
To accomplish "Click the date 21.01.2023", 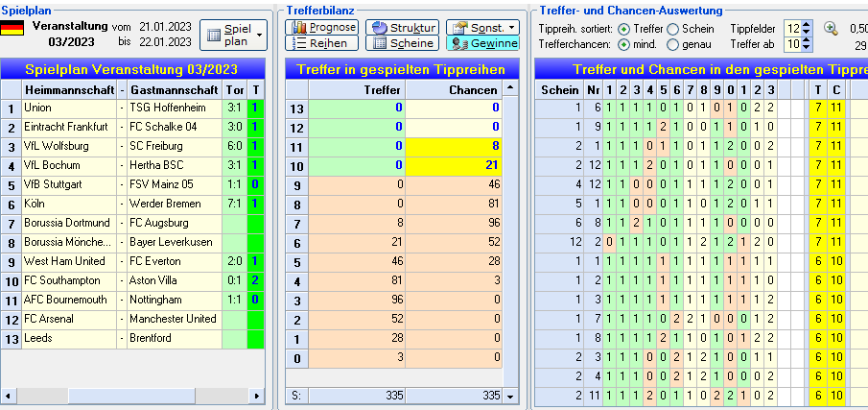I will pyautogui.click(x=166, y=27).
